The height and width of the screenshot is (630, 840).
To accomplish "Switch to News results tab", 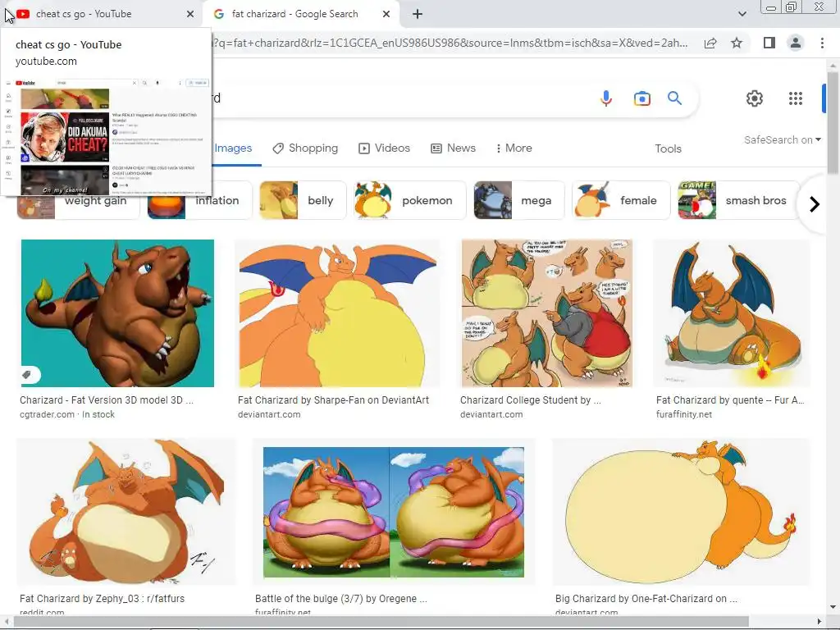I will pos(453,148).
